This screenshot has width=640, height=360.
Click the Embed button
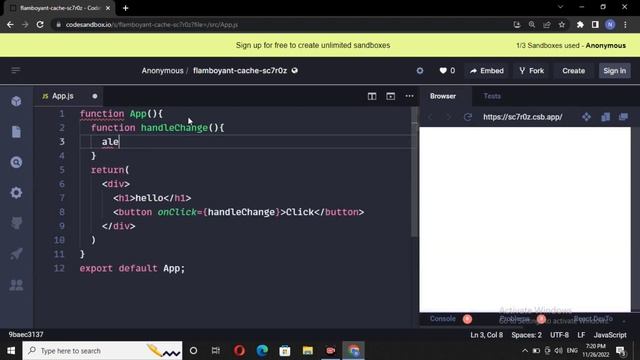coord(487,71)
